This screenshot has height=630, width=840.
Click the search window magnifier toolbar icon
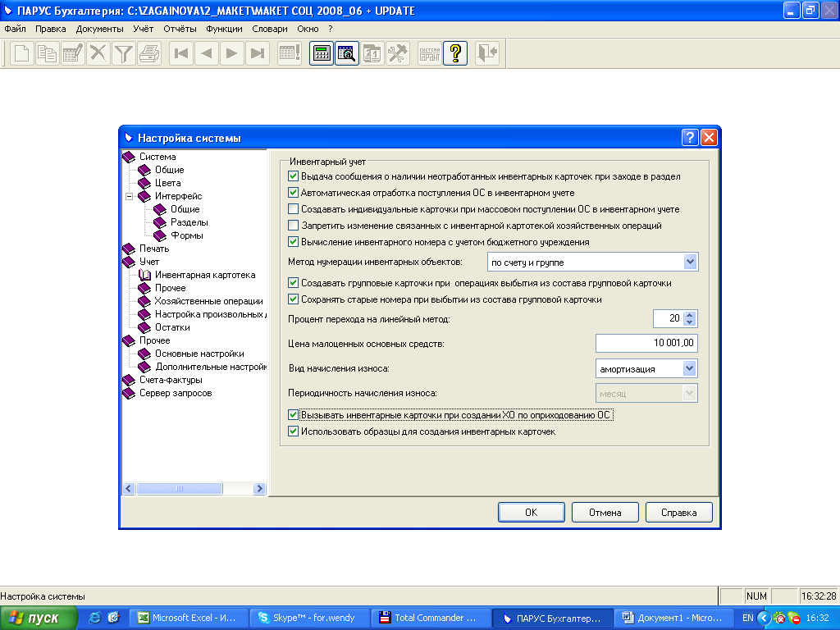(x=347, y=53)
